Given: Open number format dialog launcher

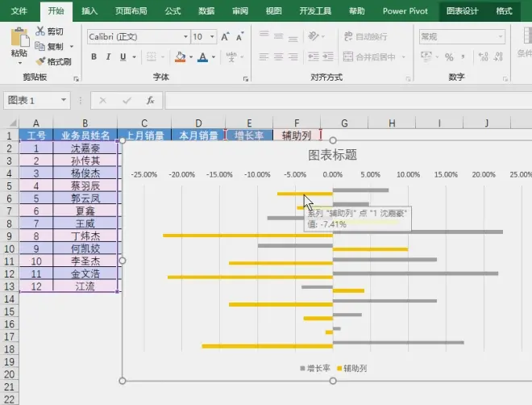Looking at the screenshot, I should pyautogui.click(x=505, y=79).
